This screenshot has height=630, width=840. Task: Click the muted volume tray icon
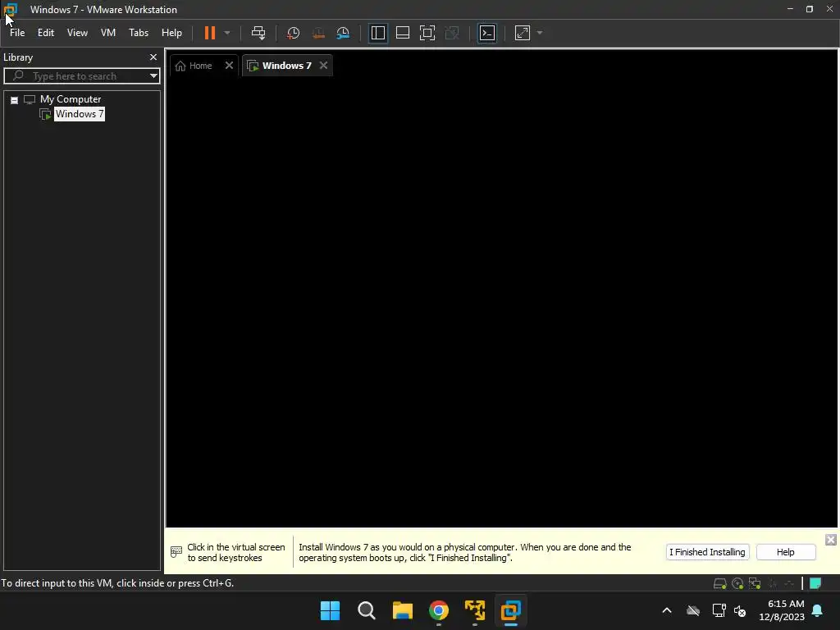[740, 610]
